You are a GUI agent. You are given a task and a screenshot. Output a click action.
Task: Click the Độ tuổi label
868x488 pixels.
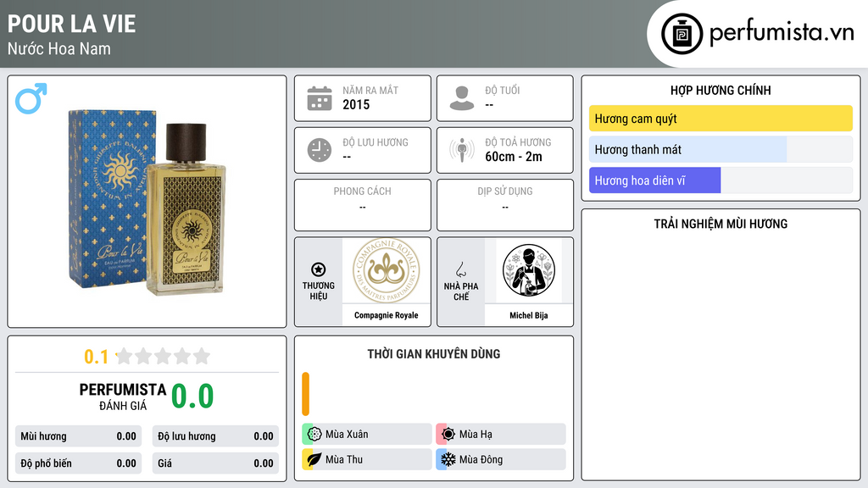click(503, 90)
